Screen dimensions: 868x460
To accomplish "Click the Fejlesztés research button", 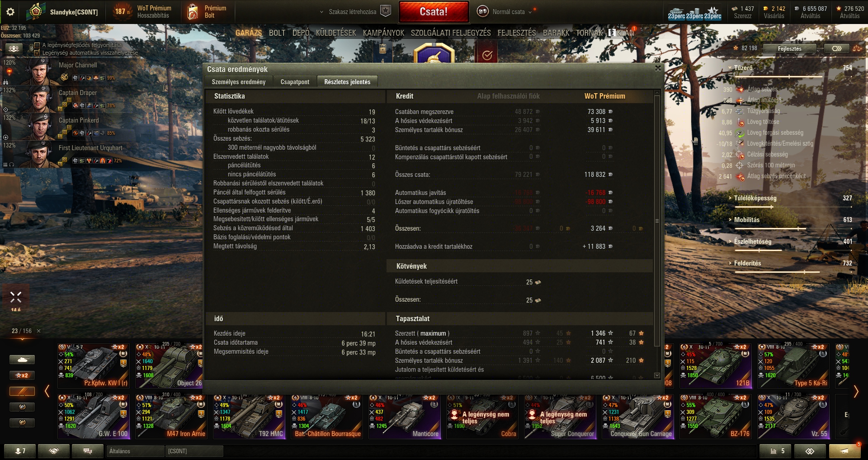I will pos(789,48).
